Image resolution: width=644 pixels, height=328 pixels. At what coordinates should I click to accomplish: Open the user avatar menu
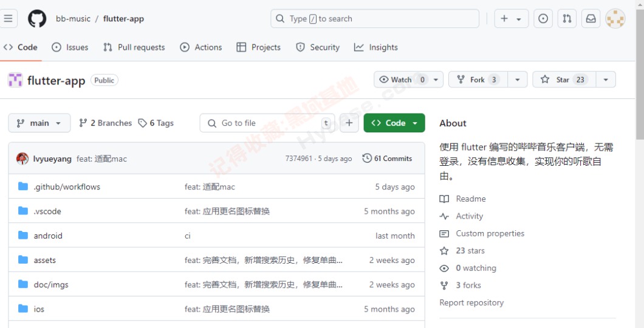(615, 18)
